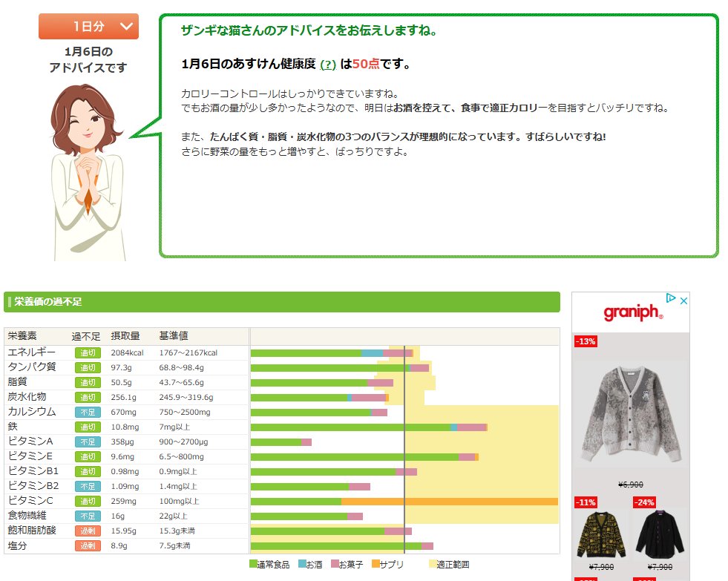Click the yellow 適正範囲 legend swatch
Image resolution: width=728 pixels, height=581 pixels.
(433, 564)
